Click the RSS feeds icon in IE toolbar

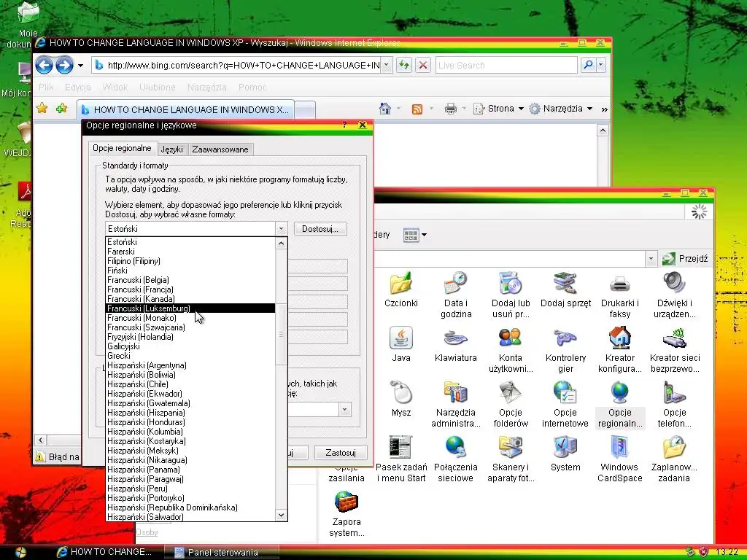[x=417, y=109]
